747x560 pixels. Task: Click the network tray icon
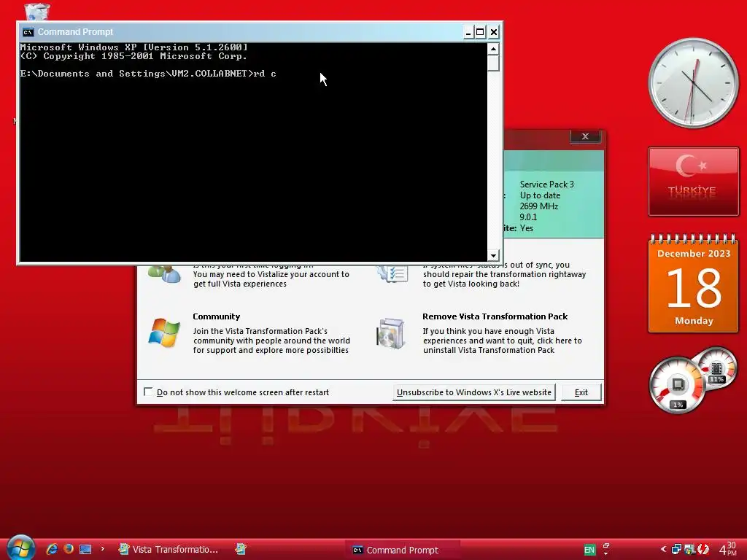pos(676,549)
